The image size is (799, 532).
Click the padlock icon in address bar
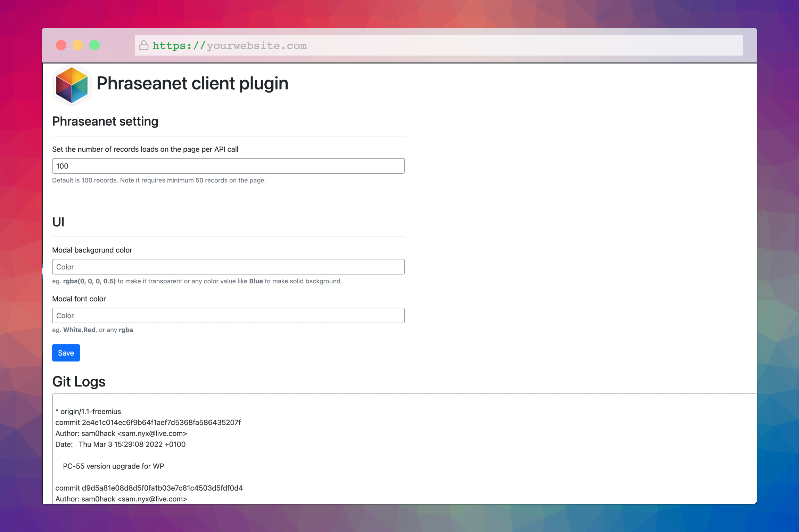[x=144, y=45]
